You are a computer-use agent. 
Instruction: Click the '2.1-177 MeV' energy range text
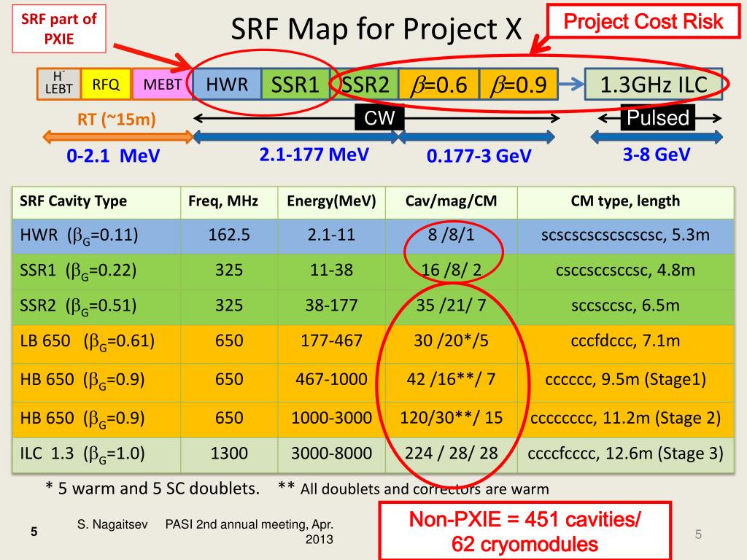314,155
